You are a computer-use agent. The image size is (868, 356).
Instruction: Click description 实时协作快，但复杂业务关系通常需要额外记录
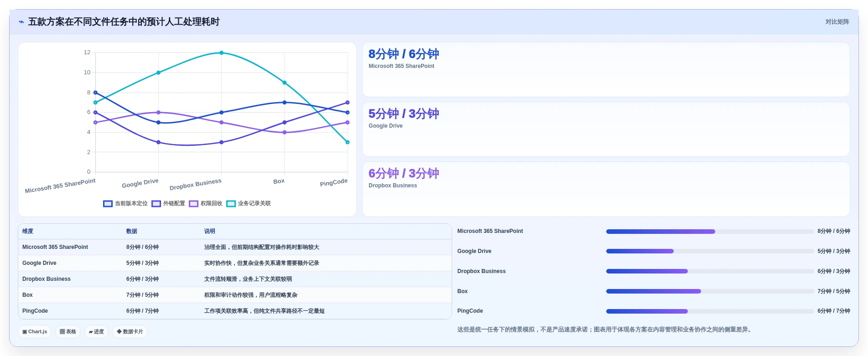[x=262, y=263]
